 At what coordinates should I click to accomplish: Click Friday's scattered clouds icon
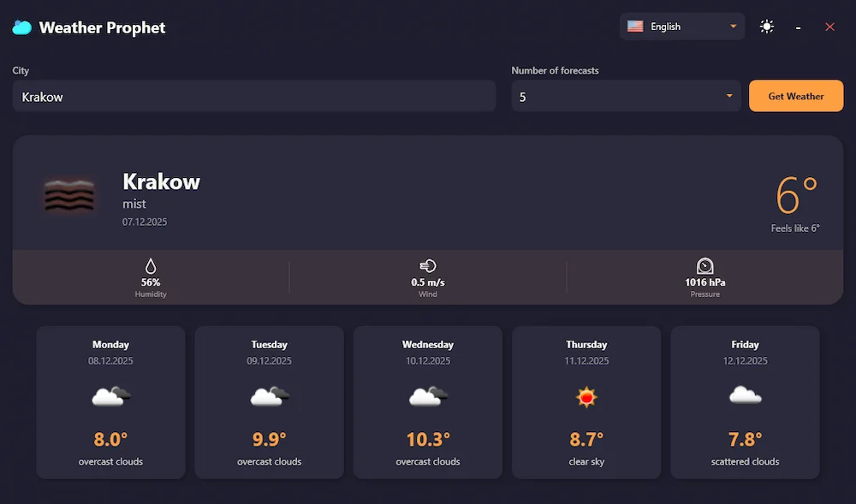click(744, 395)
